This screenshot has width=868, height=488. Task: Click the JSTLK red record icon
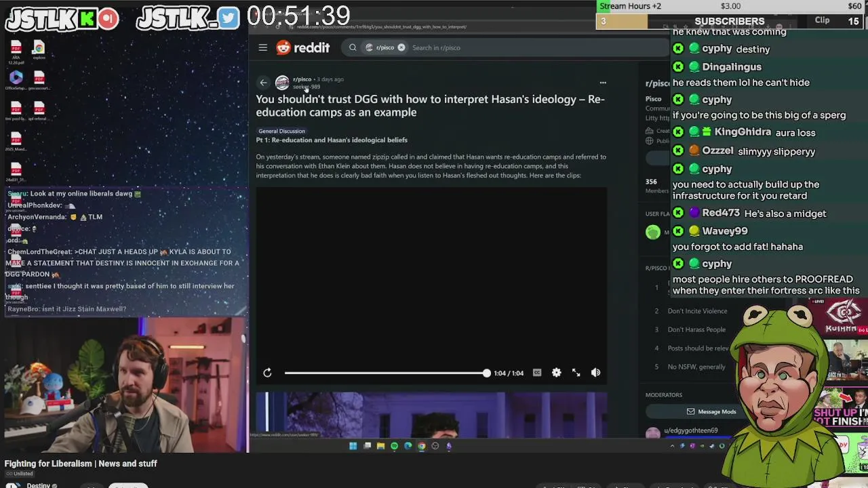[x=108, y=19]
